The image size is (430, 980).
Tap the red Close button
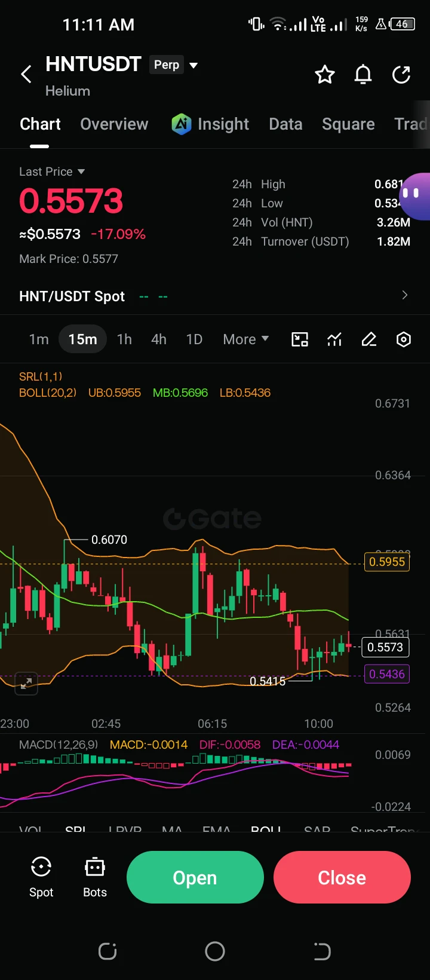coord(342,877)
